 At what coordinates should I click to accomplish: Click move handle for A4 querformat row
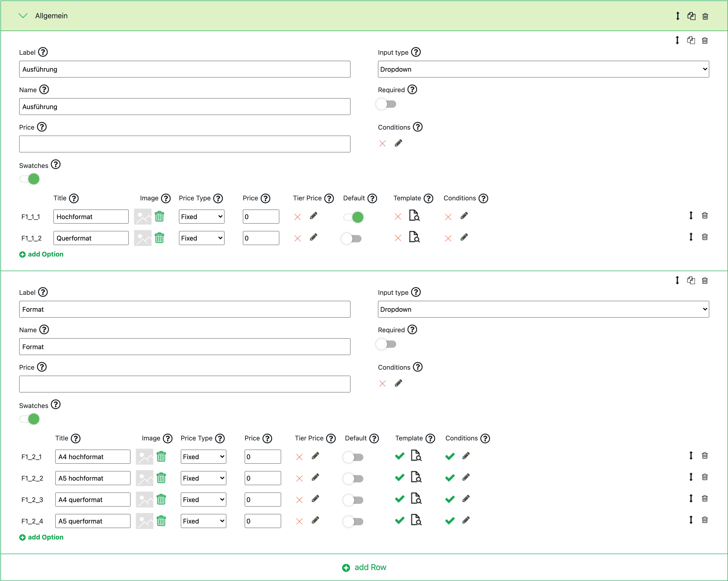click(691, 499)
